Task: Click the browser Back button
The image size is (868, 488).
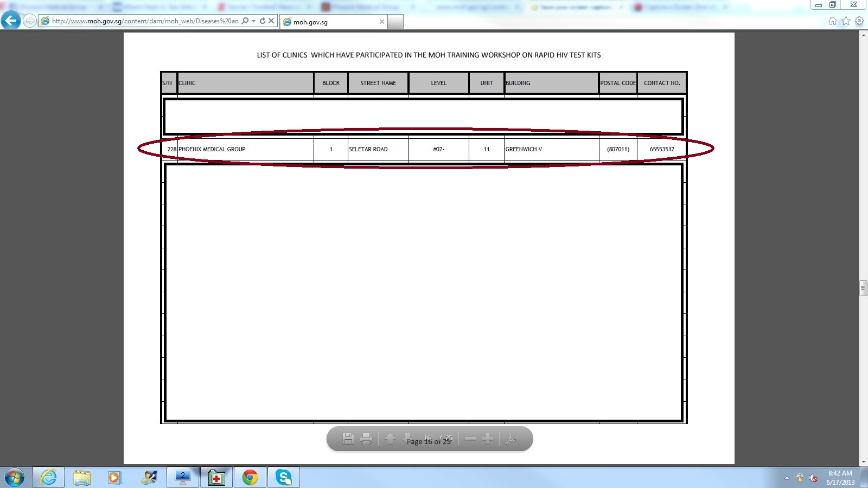Action: pos(11,21)
